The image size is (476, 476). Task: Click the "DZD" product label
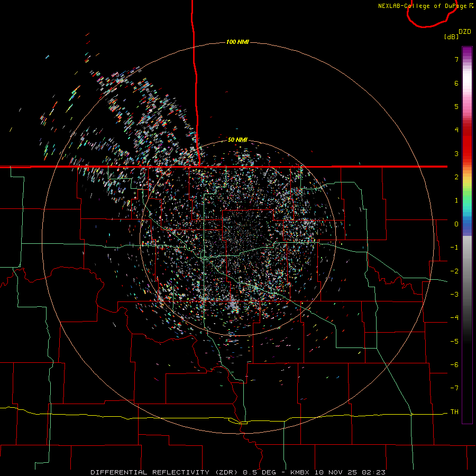pyautogui.click(x=465, y=32)
